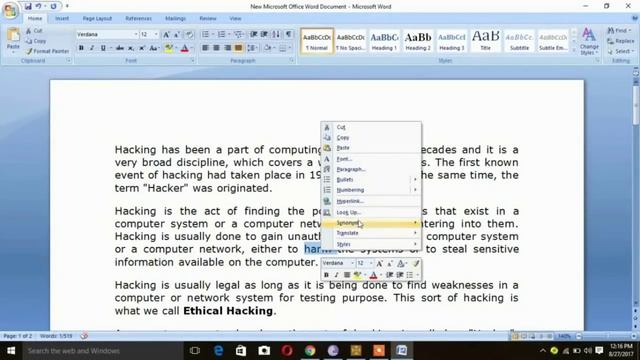640x360 pixels.
Task: Apply subscript formatting
Action: pyautogui.click(x=131, y=48)
